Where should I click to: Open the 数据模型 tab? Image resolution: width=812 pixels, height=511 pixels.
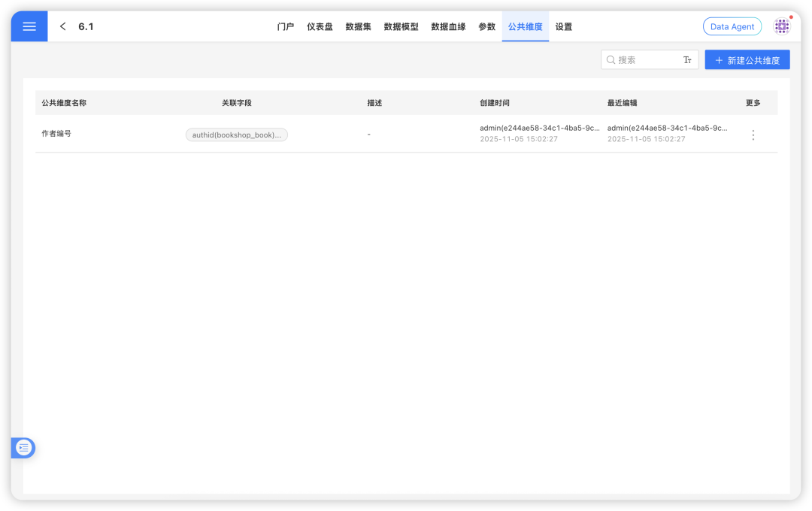click(401, 26)
